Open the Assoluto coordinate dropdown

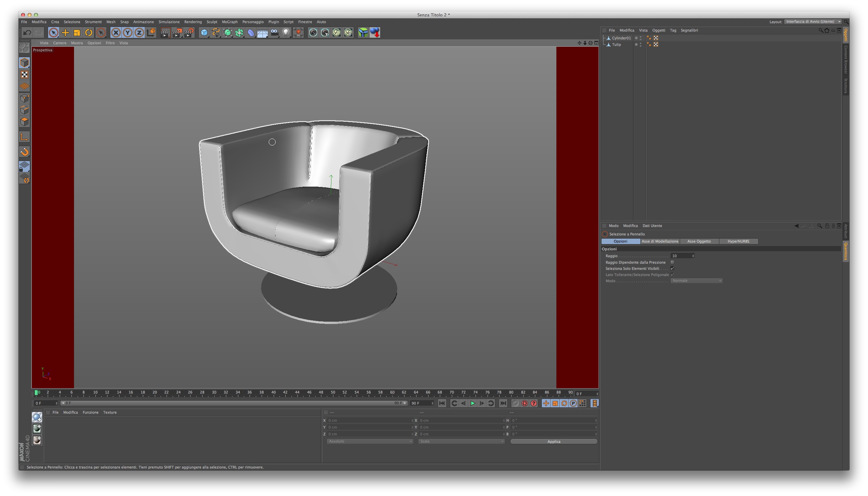pyautogui.click(x=370, y=441)
